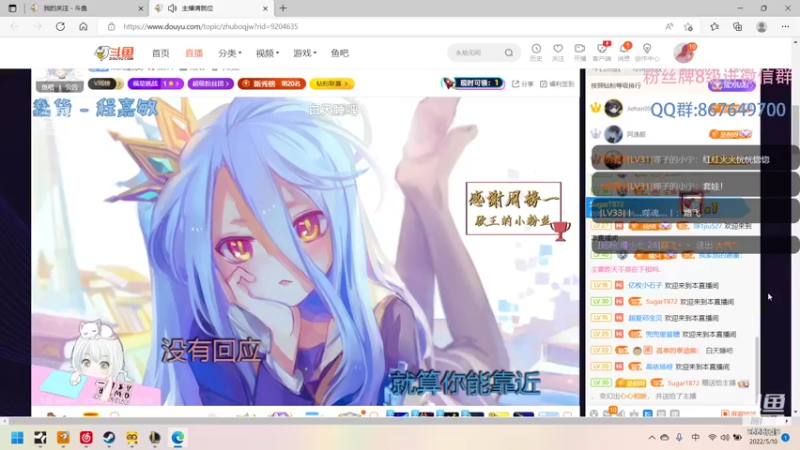Open League of Legends from taskbar
Viewport: 800px width, 450px height.
click(x=155, y=437)
